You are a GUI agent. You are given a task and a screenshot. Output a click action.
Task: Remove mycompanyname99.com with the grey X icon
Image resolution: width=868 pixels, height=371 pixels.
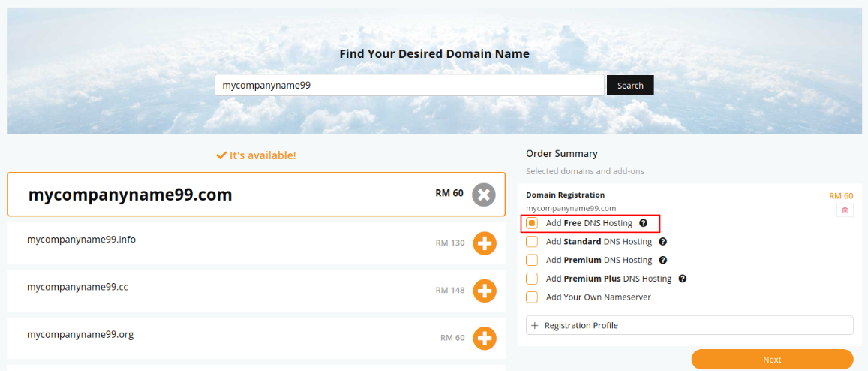[x=484, y=195]
